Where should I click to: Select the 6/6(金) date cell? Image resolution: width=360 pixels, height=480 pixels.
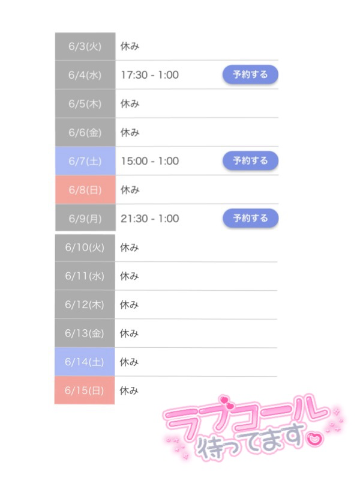[x=85, y=132]
